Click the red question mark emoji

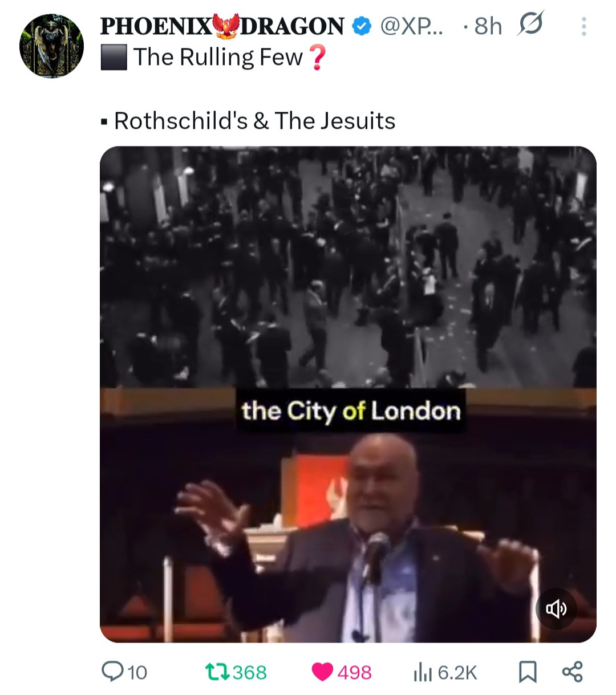pos(317,58)
